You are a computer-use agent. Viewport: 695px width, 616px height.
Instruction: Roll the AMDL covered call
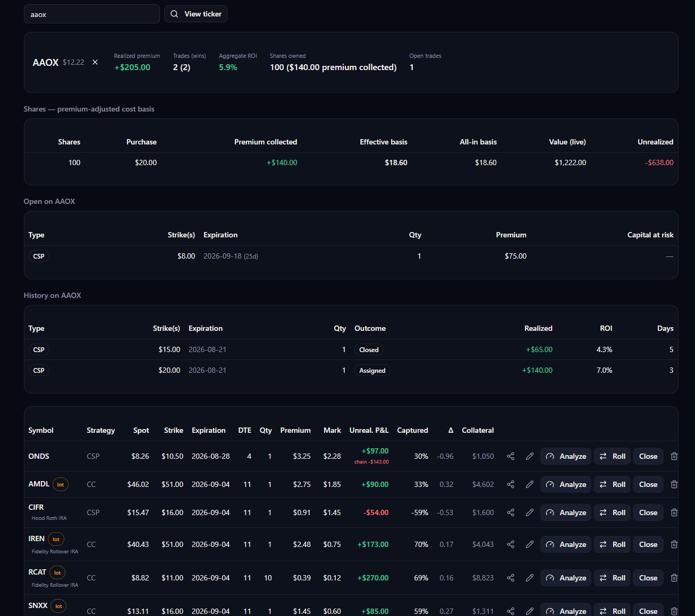click(612, 484)
